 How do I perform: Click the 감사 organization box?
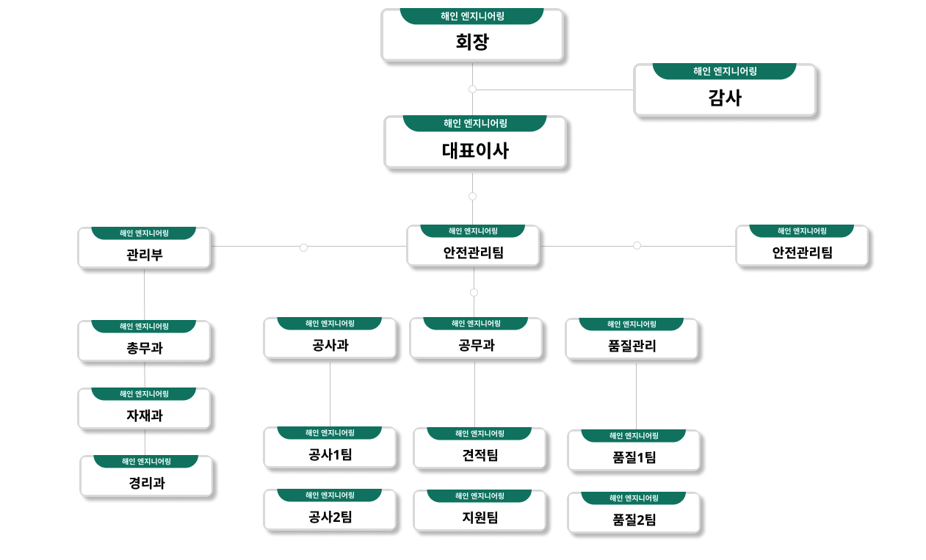pos(725,90)
